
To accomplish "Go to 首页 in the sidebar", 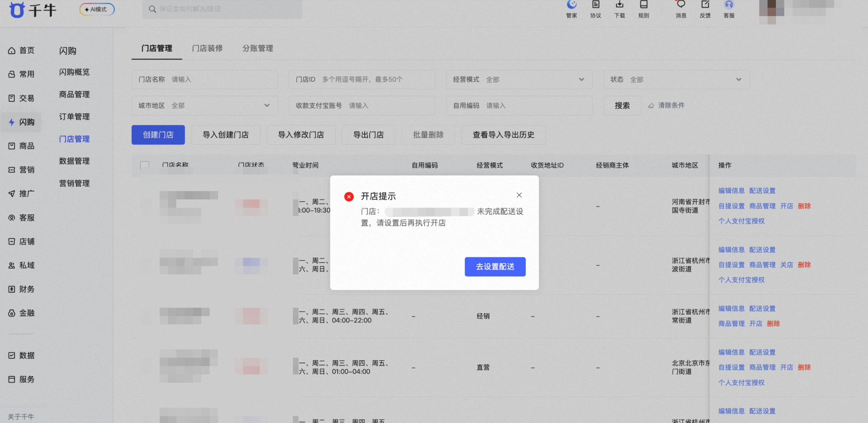I will 21,50.
